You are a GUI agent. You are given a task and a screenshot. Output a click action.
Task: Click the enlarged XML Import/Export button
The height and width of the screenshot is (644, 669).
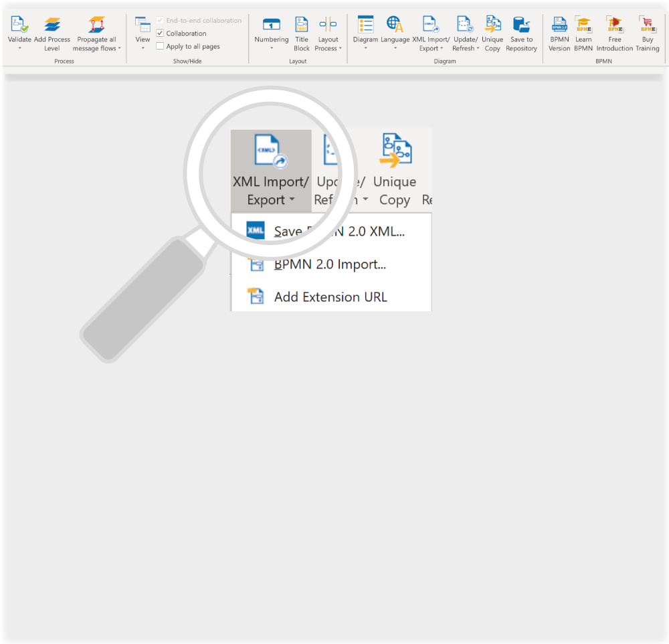(x=271, y=171)
